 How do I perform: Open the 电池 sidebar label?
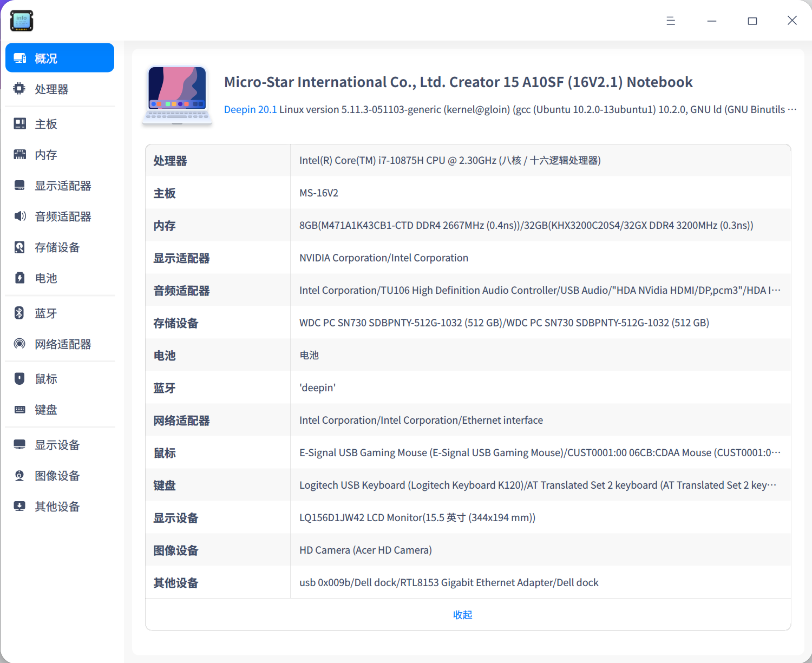[x=46, y=278]
